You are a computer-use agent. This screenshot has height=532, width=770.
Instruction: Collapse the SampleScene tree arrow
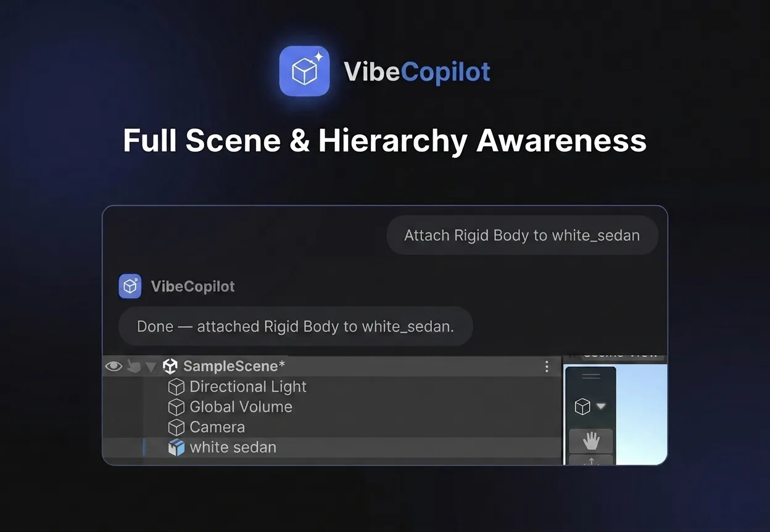click(x=151, y=367)
